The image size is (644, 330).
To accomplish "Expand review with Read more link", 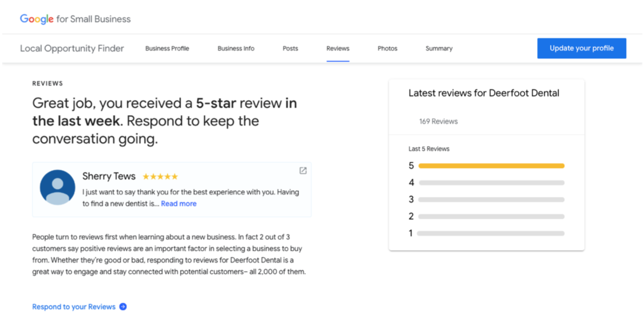I will pyautogui.click(x=178, y=204).
